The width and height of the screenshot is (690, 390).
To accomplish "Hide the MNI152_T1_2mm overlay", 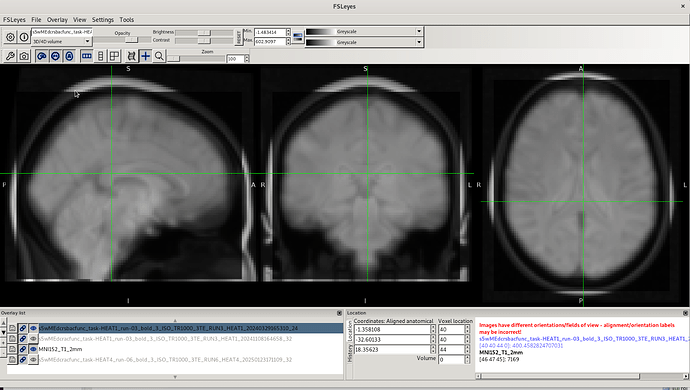I will 33,349.
